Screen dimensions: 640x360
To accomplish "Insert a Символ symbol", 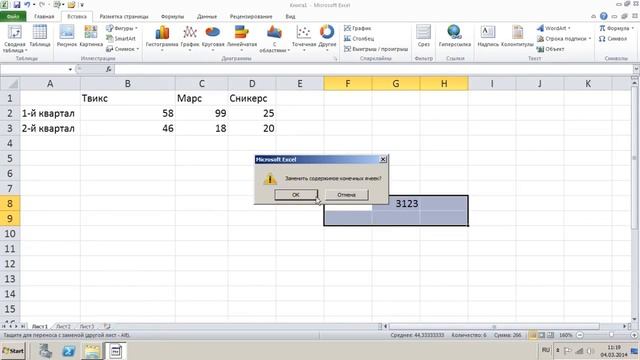I will [613, 38].
